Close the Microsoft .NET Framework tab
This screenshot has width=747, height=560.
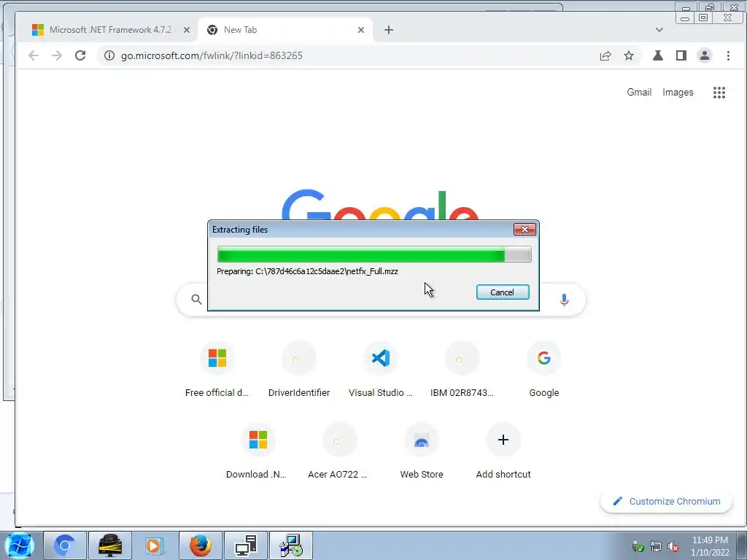(187, 30)
